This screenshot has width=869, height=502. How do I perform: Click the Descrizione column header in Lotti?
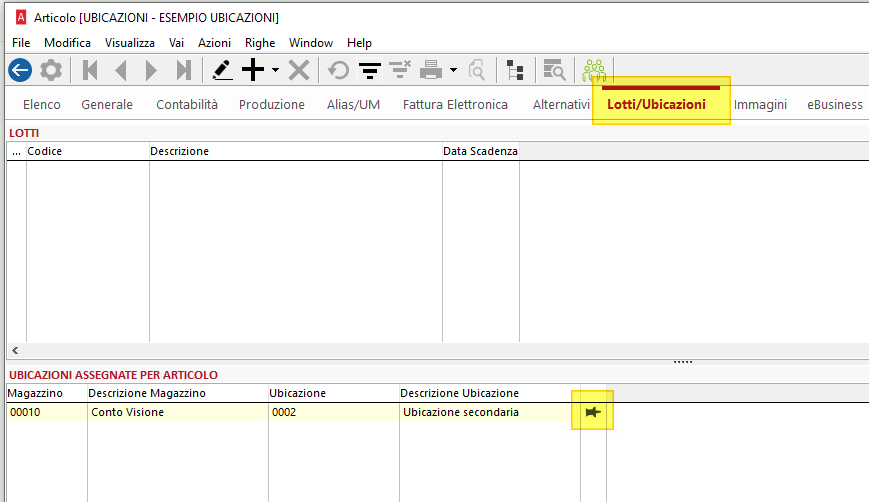coord(296,151)
